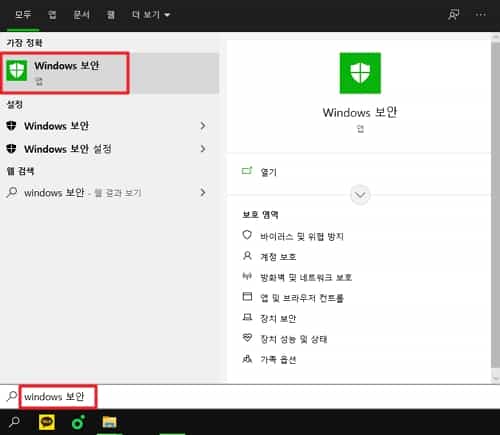Click the heart icon for device health
500x435 pixels.
pyautogui.click(x=247, y=338)
